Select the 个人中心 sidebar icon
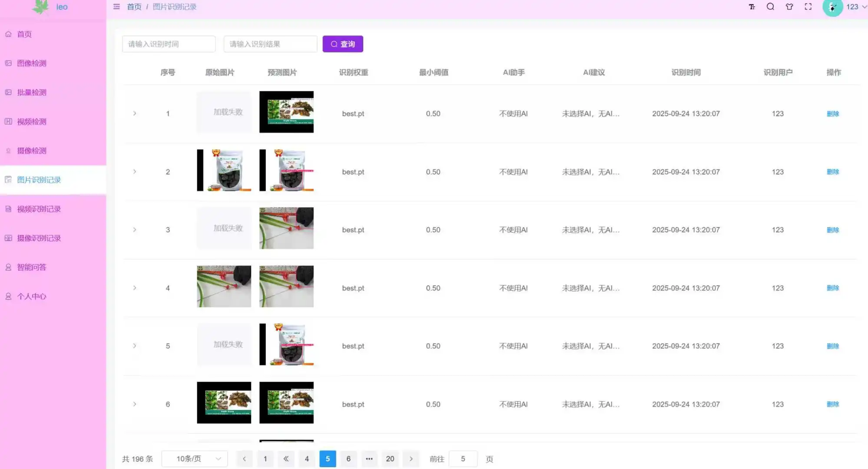Viewport: 868px width, 469px height. point(8,296)
